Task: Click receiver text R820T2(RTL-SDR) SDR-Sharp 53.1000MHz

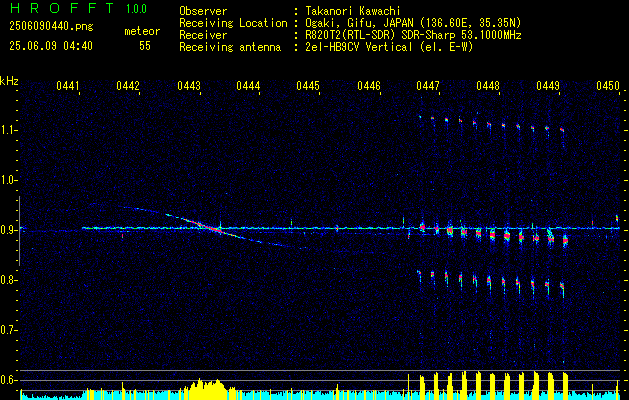Action: coord(413,35)
